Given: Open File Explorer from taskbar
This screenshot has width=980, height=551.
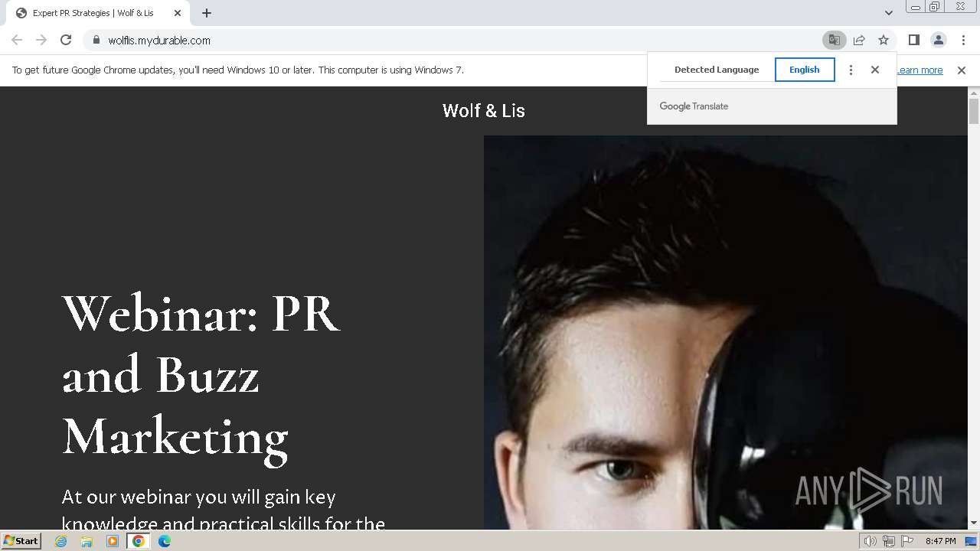Looking at the screenshot, I should pos(87,541).
